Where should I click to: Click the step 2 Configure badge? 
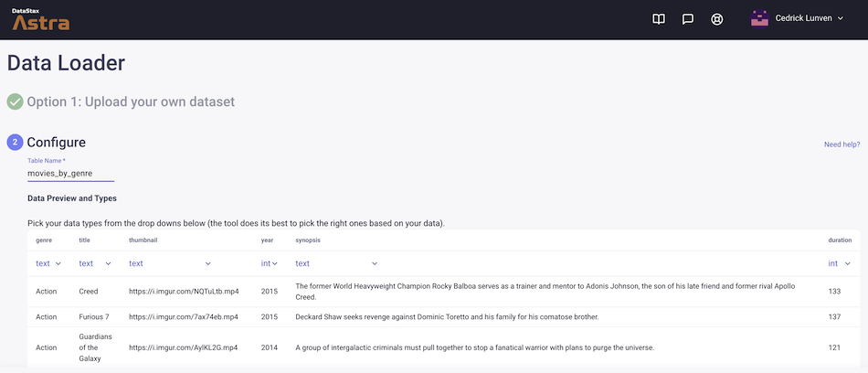[16, 143]
